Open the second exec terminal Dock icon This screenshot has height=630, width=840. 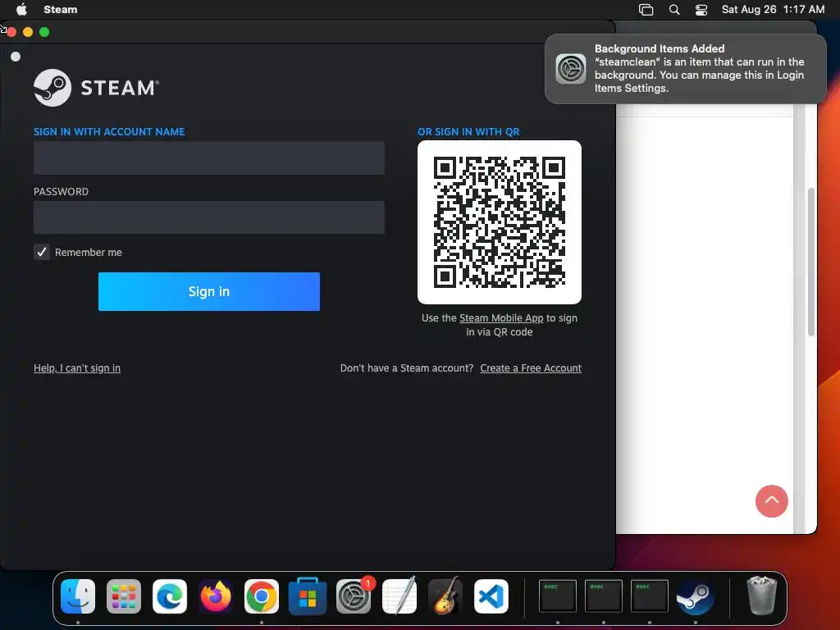(x=604, y=596)
